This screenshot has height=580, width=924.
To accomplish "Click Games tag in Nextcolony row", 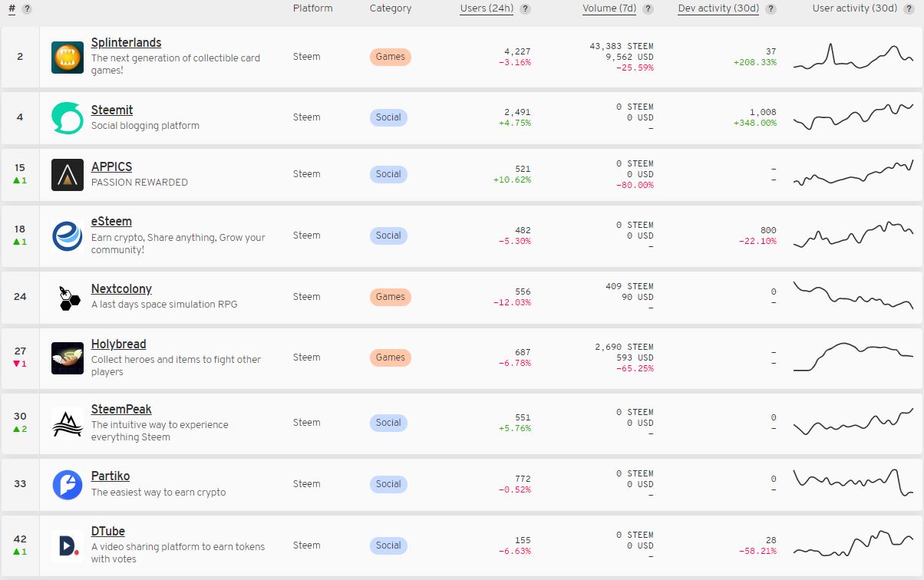I will point(390,297).
